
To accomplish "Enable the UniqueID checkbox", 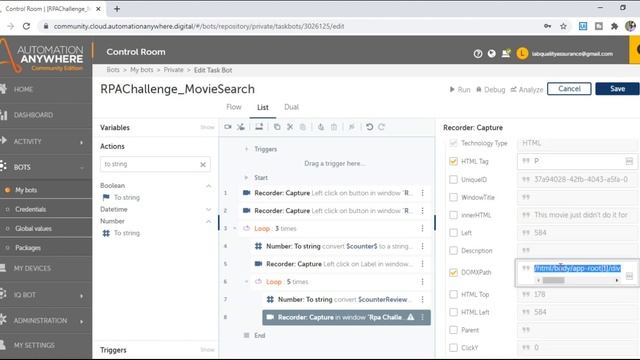I will [453, 179].
